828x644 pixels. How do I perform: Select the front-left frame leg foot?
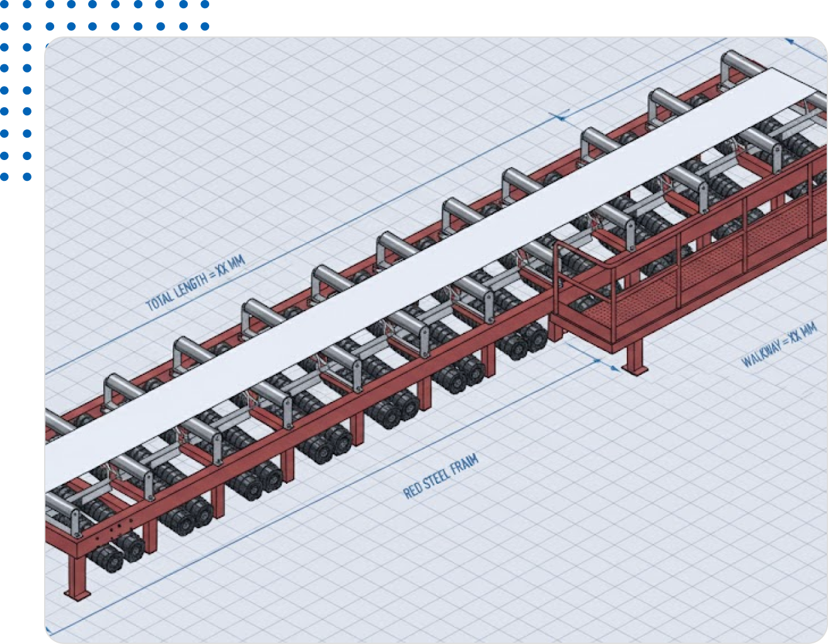tap(77, 594)
